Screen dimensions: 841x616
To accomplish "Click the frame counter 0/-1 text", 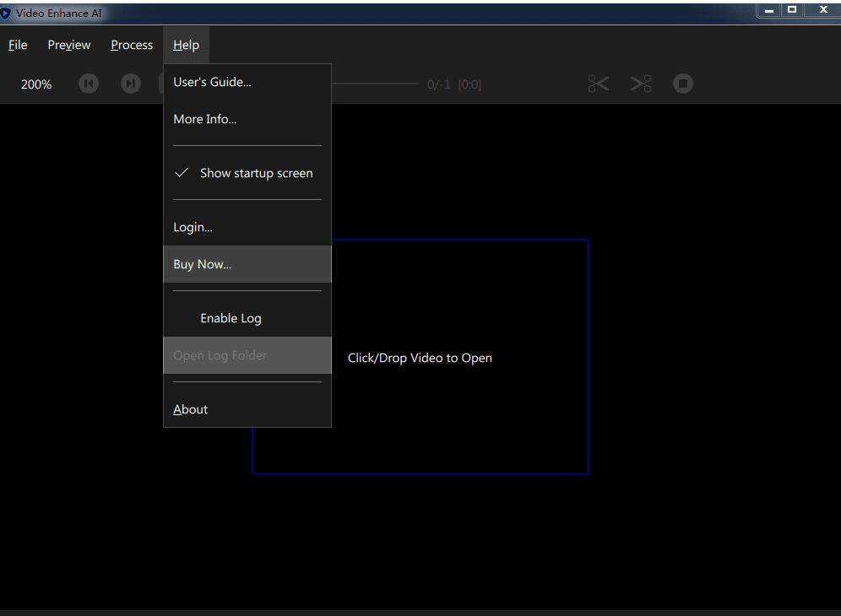I will click(439, 84).
